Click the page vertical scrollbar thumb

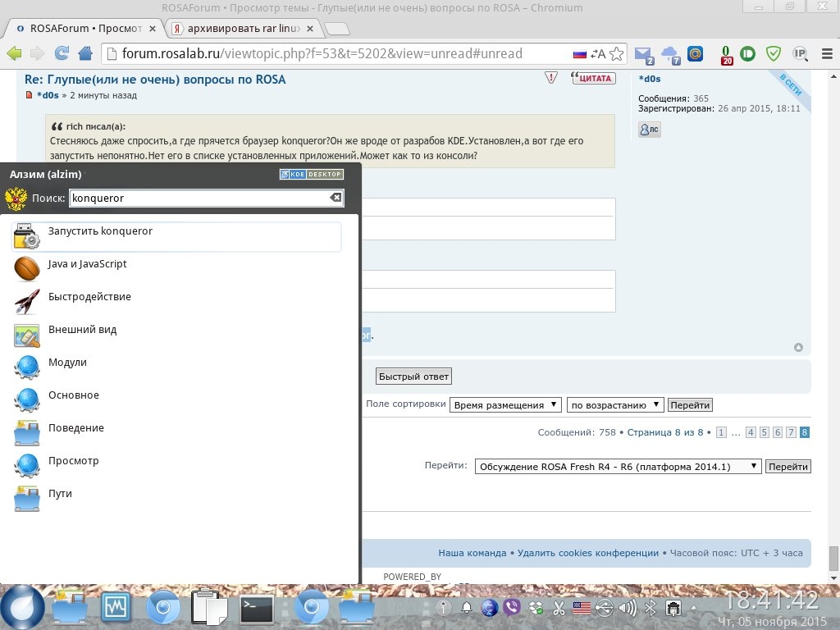tap(833, 559)
